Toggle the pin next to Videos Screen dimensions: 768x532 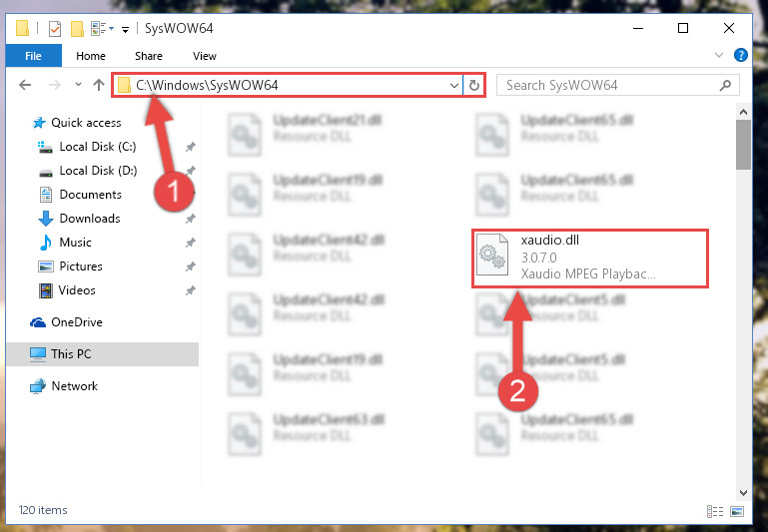[x=191, y=290]
